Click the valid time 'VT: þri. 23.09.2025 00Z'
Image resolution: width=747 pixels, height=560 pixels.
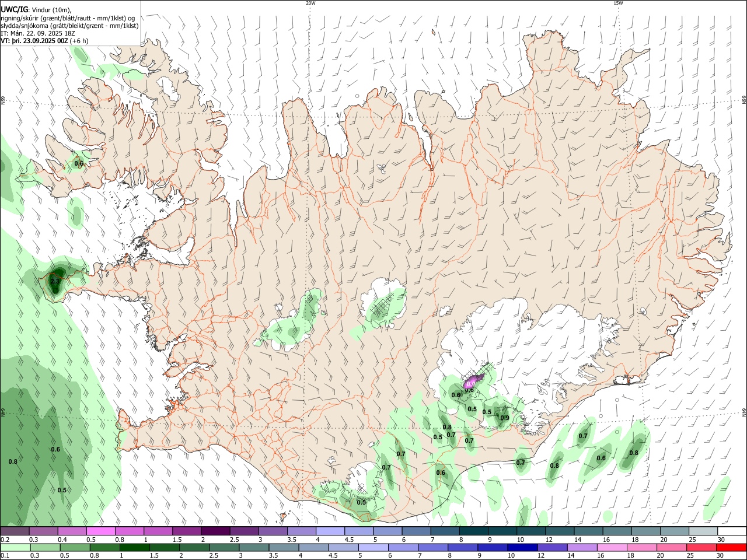[x=34, y=41]
